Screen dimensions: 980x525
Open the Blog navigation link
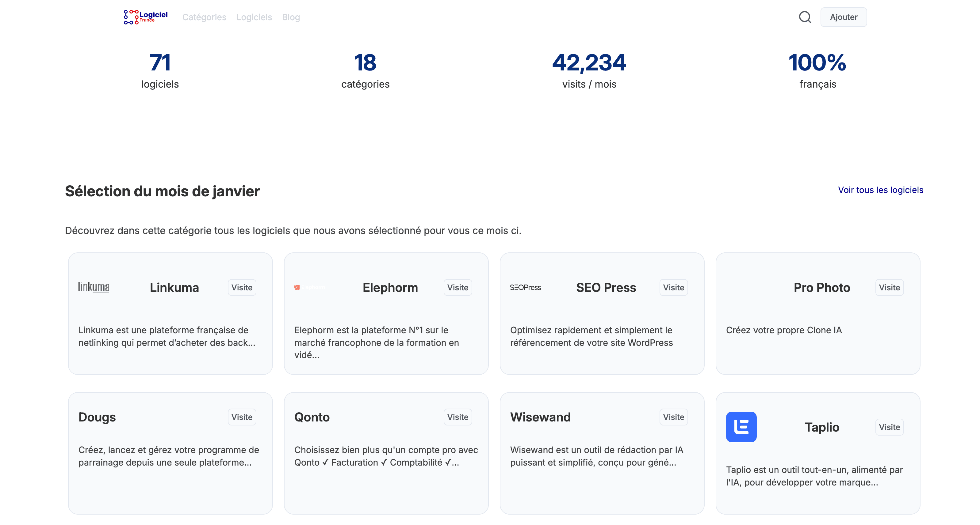point(291,17)
